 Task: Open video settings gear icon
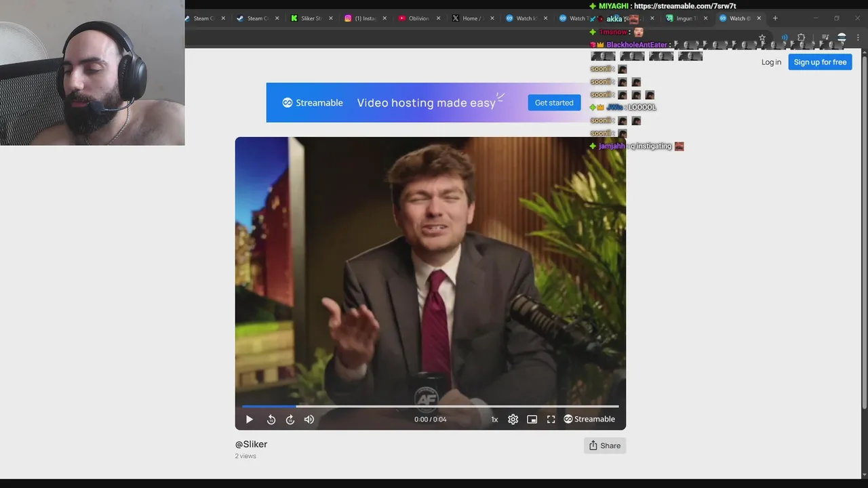(x=513, y=420)
